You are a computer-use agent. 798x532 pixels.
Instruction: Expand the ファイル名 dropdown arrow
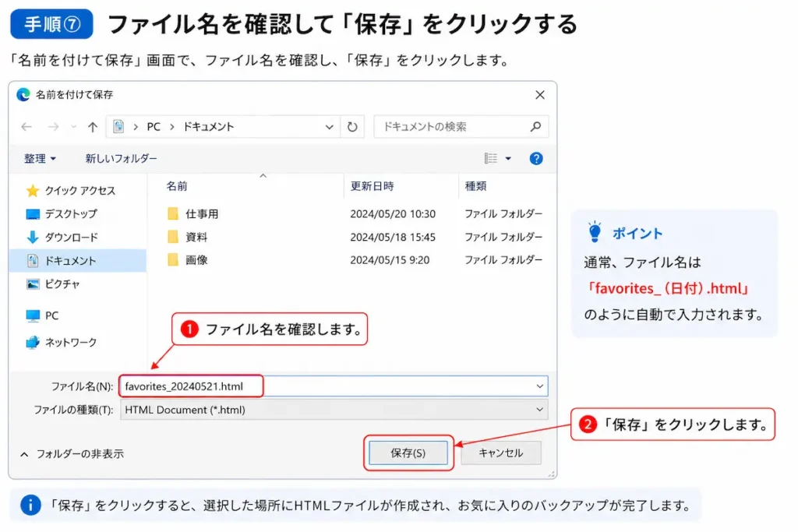point(539,386)
